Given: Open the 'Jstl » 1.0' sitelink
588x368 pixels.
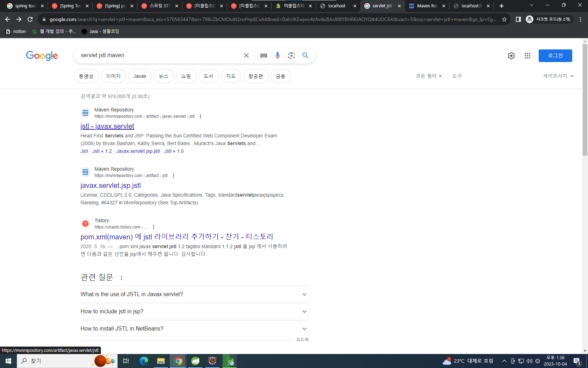Looking at the screenshot, I should click(x=174, y=151).
